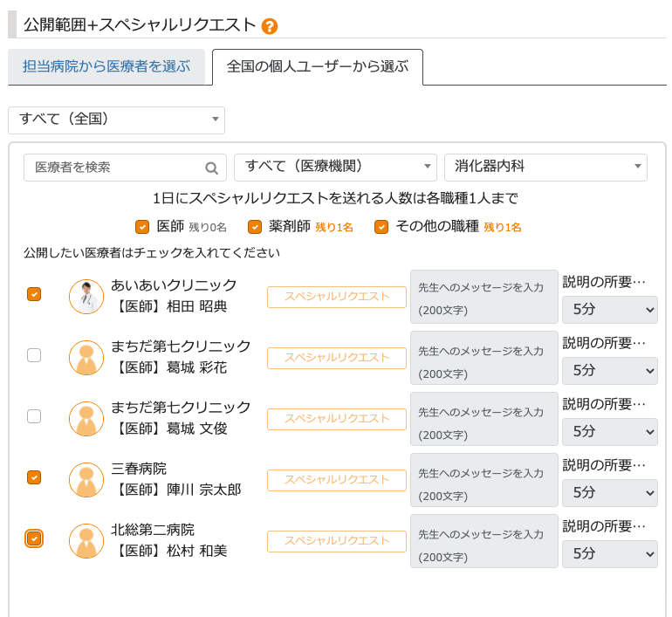Click スペシャルリクエスト button for 葛城 文俊

point(337,419)
